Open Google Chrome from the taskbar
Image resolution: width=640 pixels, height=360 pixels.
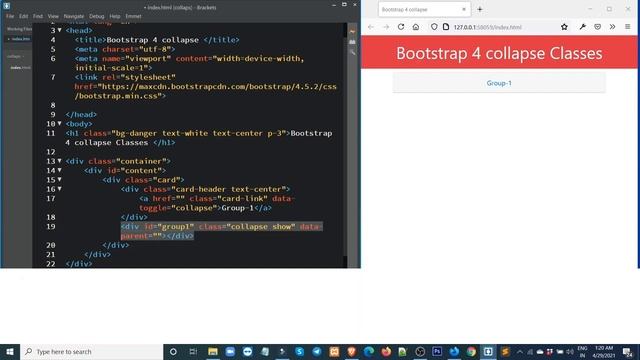471,351
